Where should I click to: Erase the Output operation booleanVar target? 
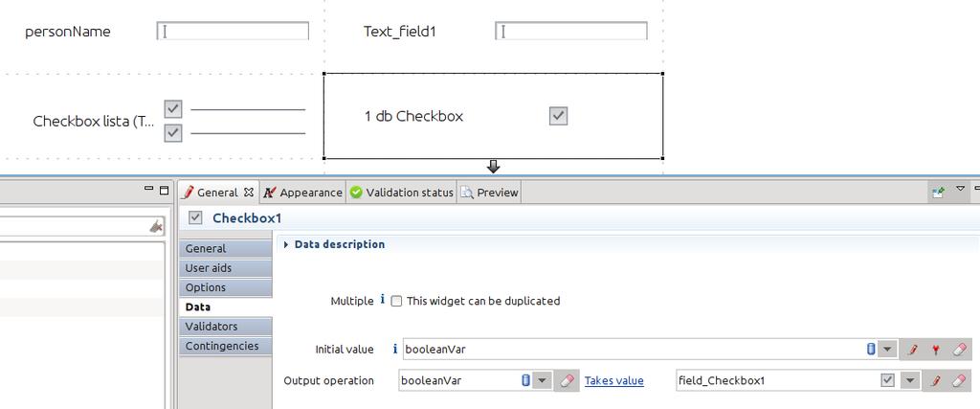pyautogui.click(x=567, y=381)
